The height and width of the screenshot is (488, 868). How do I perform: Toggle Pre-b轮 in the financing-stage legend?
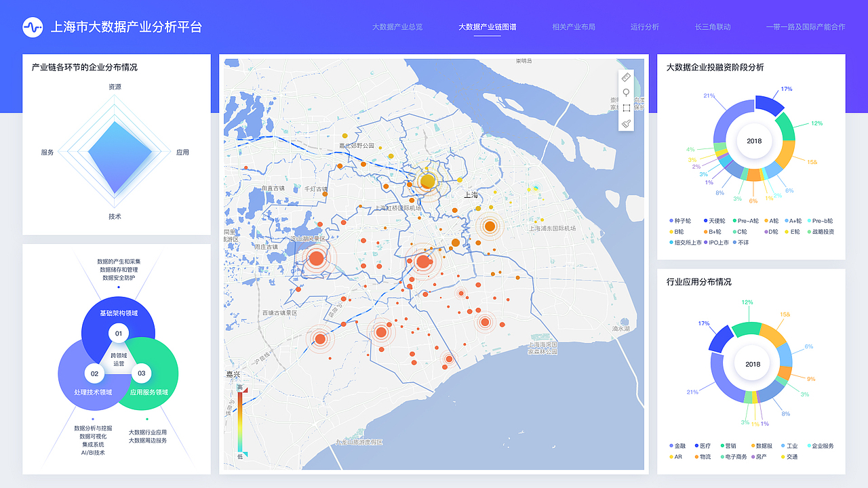click(x=819, y=221)
